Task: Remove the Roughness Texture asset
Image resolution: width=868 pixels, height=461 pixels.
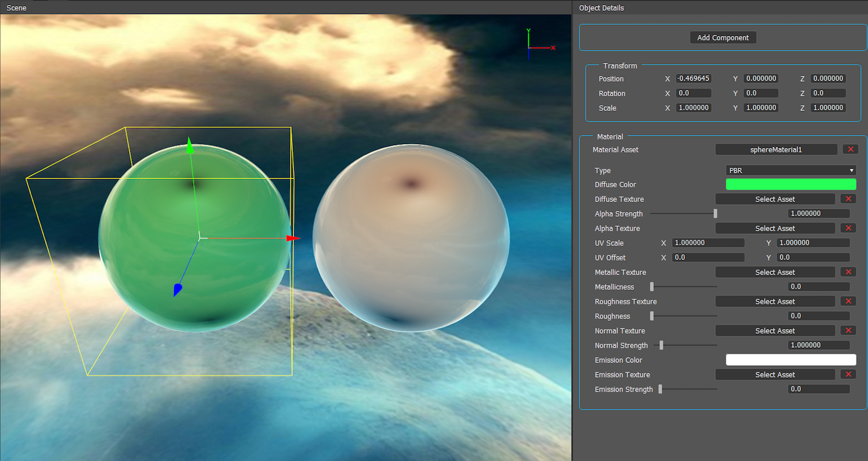Action: tap(848, 301)
